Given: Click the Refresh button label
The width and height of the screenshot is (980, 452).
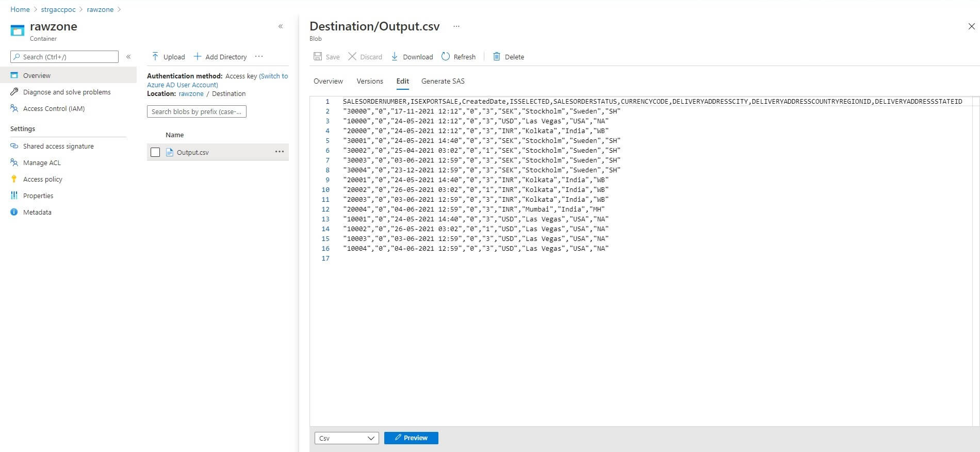Looking at the screenshot, I should tap(464, 57).
